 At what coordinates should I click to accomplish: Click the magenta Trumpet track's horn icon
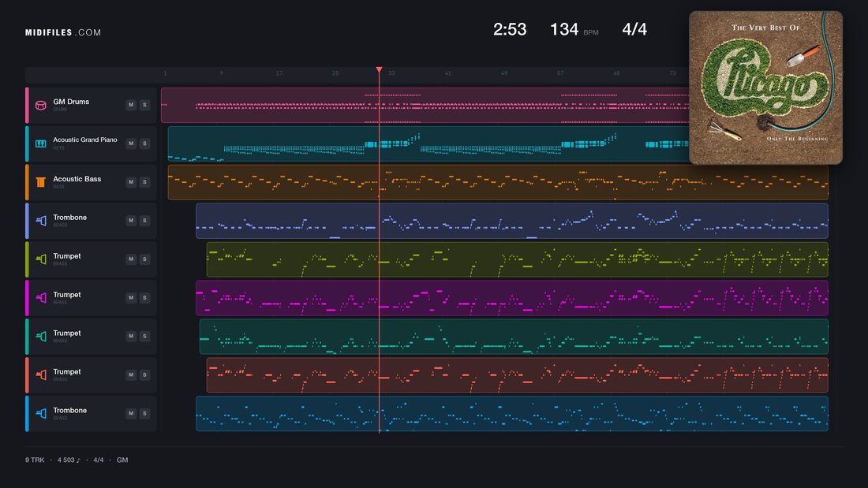coord(41,298)
